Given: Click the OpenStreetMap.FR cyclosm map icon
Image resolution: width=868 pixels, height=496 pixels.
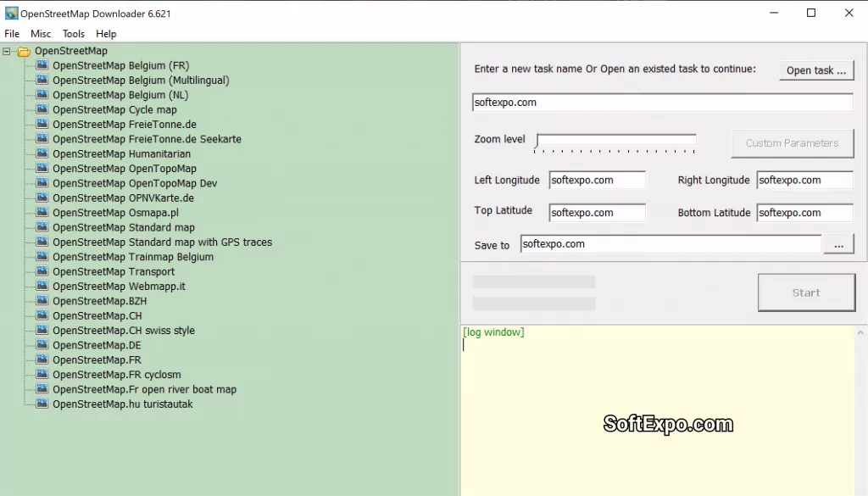Looking at the screenshot, I should 42,374.
